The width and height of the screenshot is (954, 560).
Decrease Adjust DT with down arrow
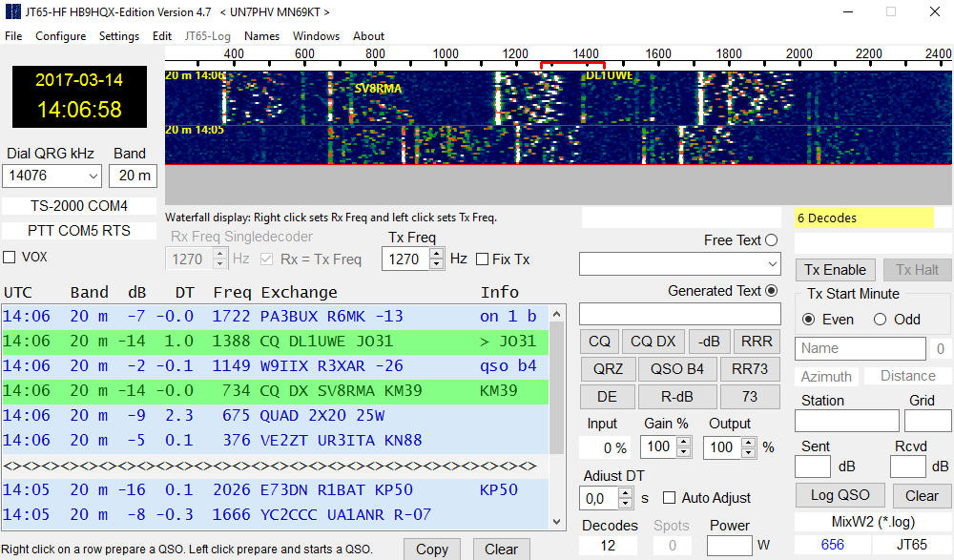pyautogui.click(x=626, y=504)
